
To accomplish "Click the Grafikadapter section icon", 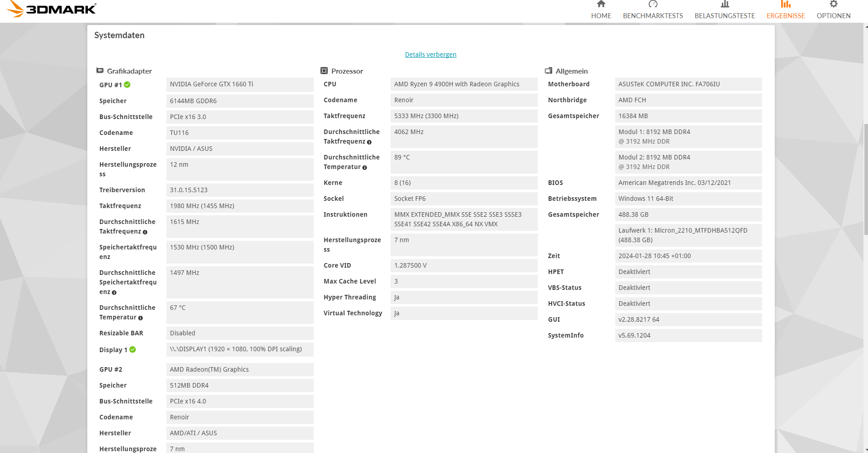I will pyautogui.click(x=100, y=70).
